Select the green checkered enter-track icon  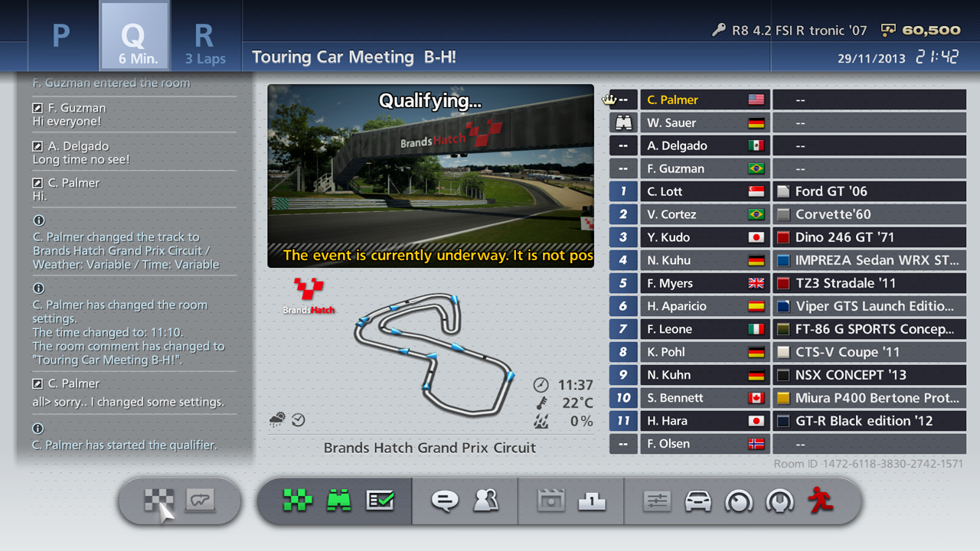297,501
